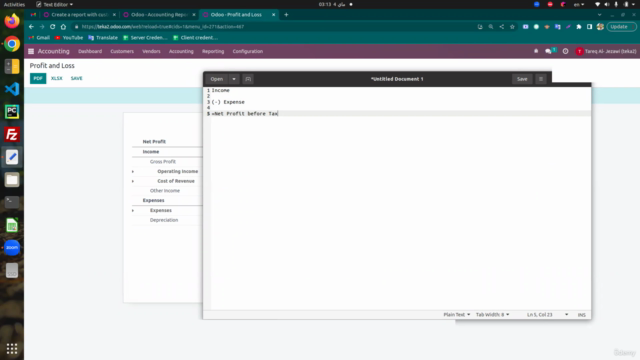Viewport: 640px width, 360px height.
Task: Click Activities in top bar
Action: (14, 4)
